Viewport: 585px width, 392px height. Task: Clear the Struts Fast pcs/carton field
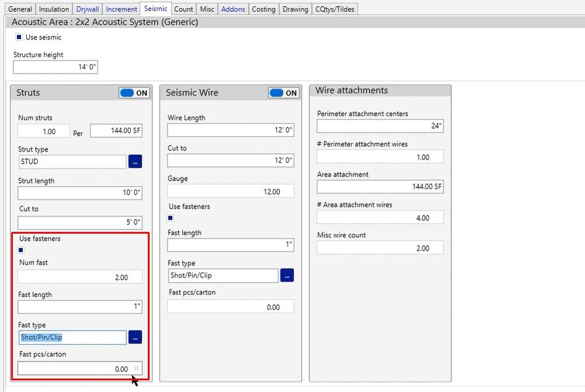tap(136, 369)
